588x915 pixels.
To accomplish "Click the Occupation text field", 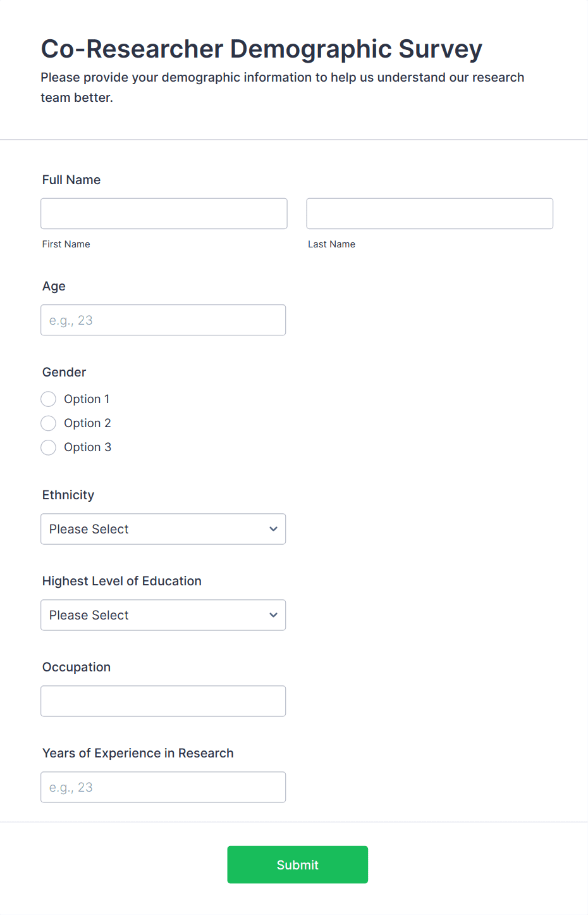I will 163,701.
